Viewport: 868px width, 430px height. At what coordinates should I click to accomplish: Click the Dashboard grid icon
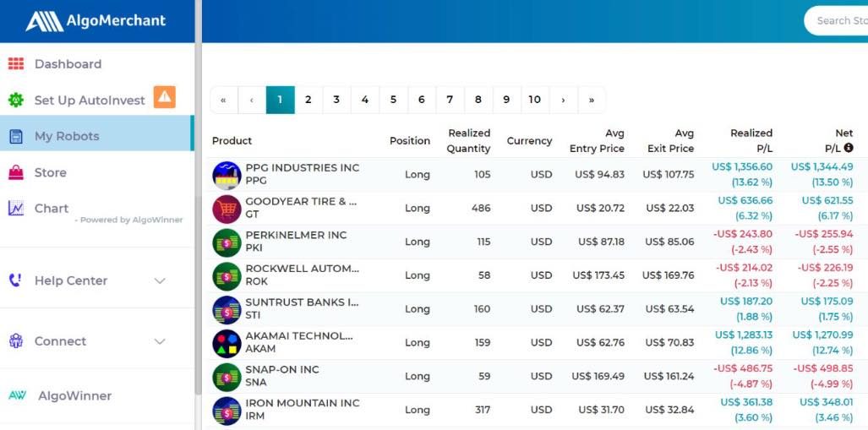tap(15, 64)
